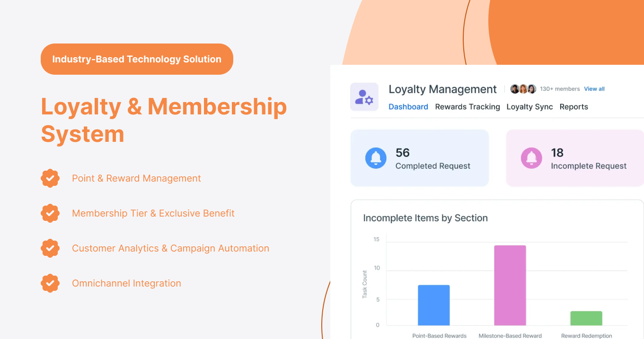Image resolution: width=644 pixels, height=339 pixels.
Task: Select the checkmark beside Membership Tier & Exclusive Benefit
Action: click(x=50, y=213)
